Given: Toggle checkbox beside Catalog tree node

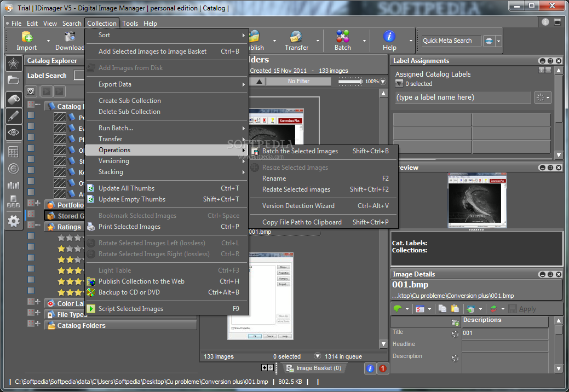Looking at the screenshot, I should [x=31, y=105].
